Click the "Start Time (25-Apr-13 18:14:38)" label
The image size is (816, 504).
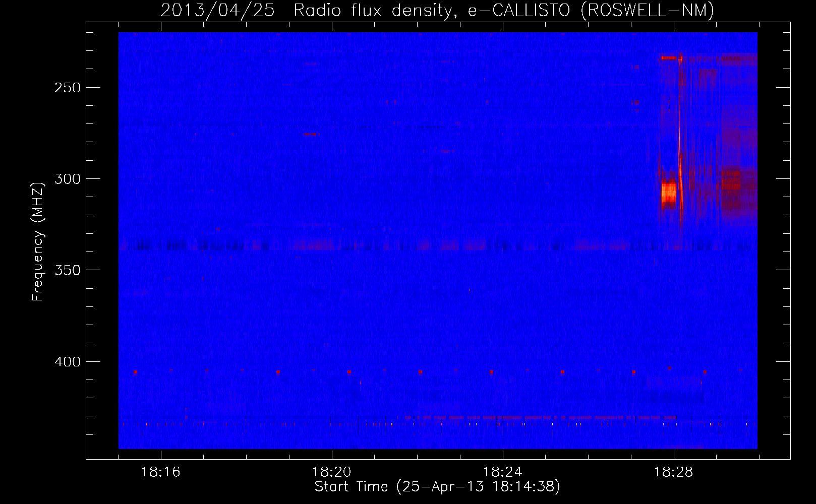coord(437,487)
